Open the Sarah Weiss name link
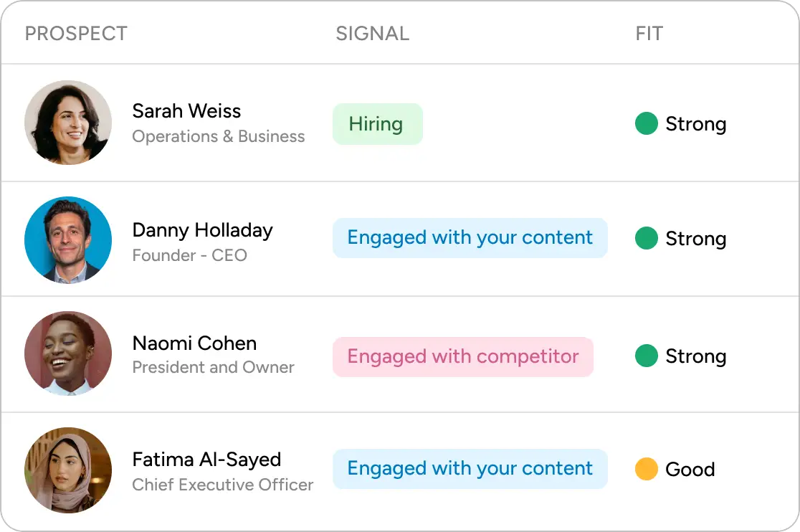This screenshot has height=532, width=800. [x=186, y=111]
